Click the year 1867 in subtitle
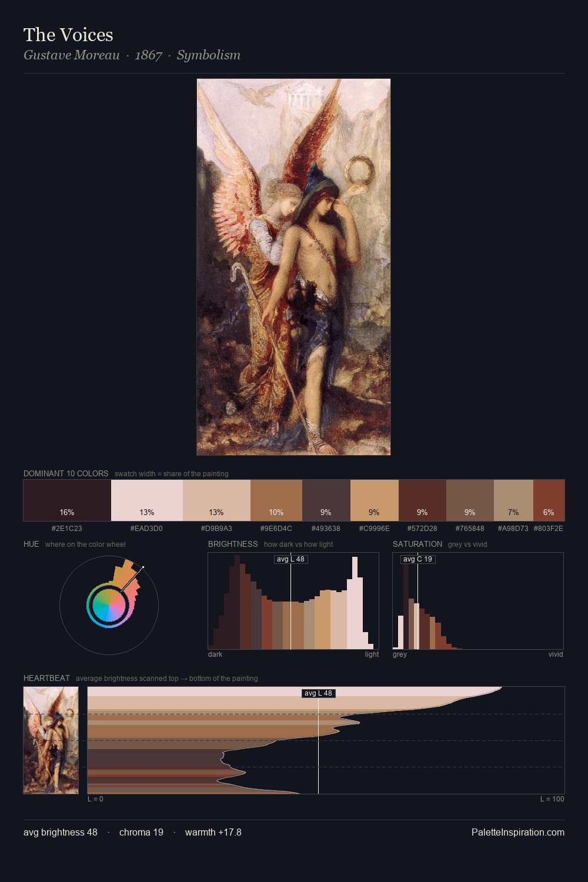 click(148, 55)
